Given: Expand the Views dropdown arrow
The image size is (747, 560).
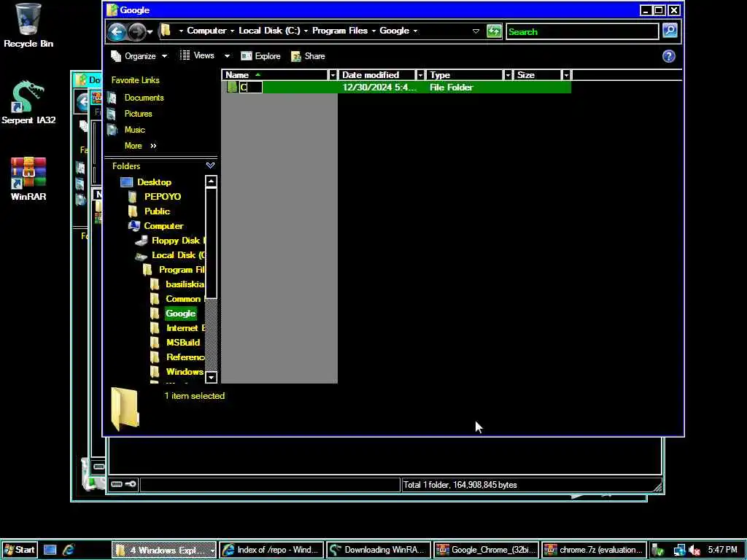Looking at the screenshot, I should [228, 55].
